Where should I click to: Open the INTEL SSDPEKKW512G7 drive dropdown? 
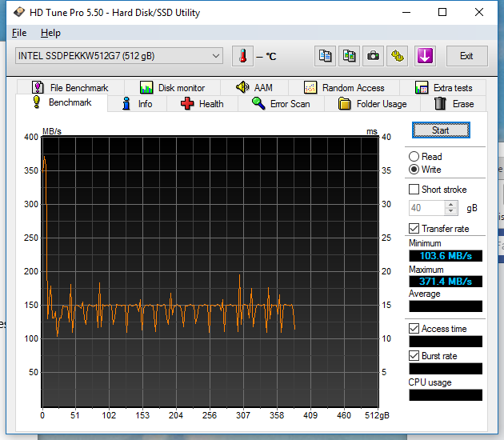point(118,56)
